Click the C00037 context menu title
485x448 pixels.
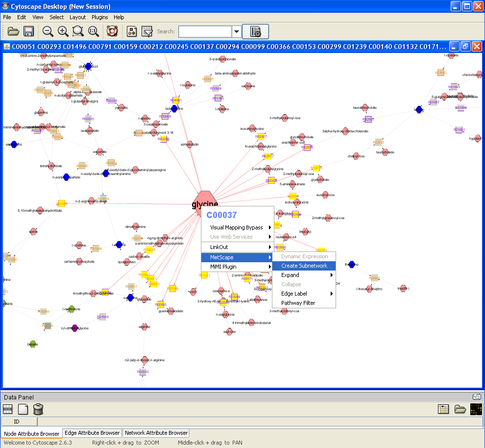[x=221, y=215]
